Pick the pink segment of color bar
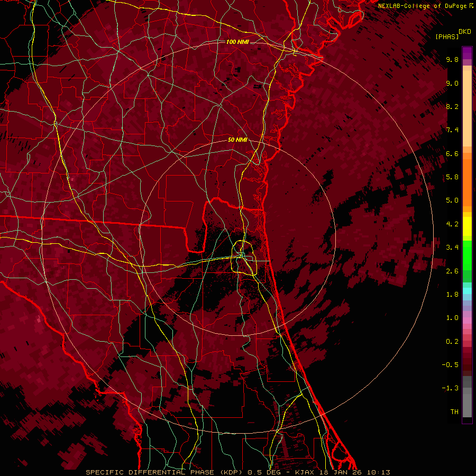The height and width of the screenshot is (476, 476). point(467,321)
